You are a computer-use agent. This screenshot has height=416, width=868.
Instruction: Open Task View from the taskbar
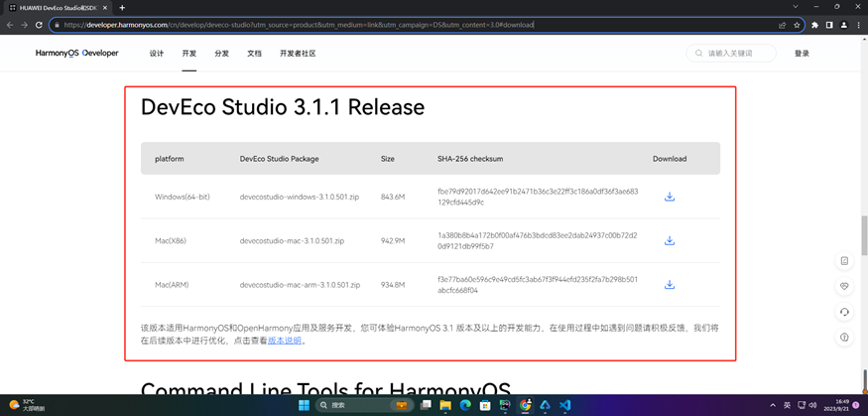[426, 405]
